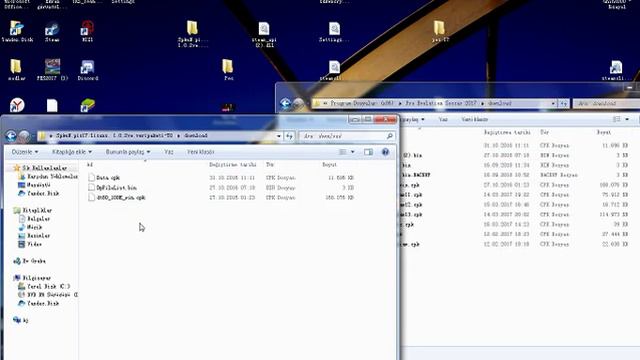The image size is (640, 360).
Task: Select the steam_api (2).dll desktop file
Action: (264, 34)
